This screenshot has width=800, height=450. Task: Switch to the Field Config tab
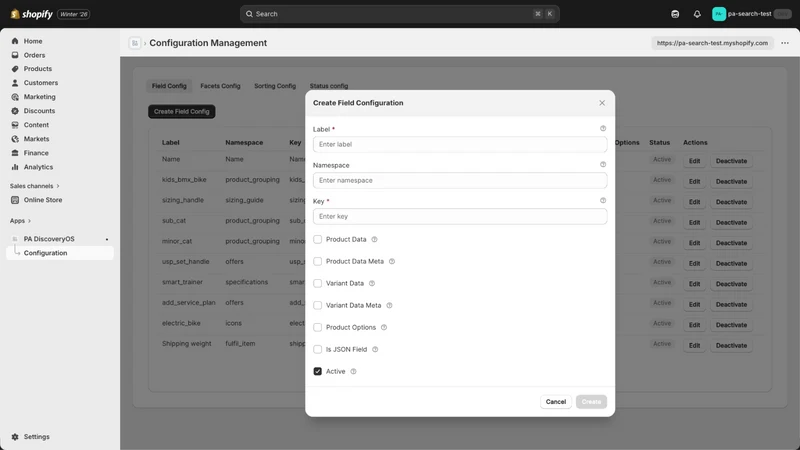point(169,86)
